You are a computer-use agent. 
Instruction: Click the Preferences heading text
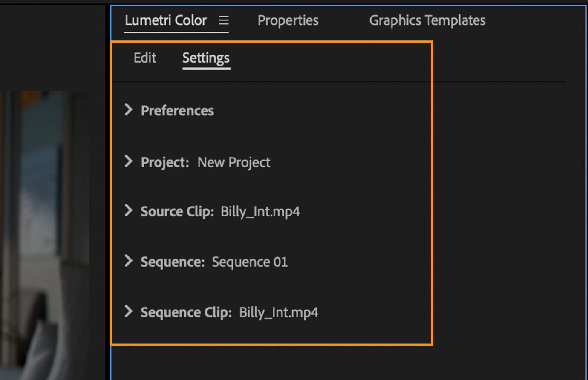click(x=177, y=110)
